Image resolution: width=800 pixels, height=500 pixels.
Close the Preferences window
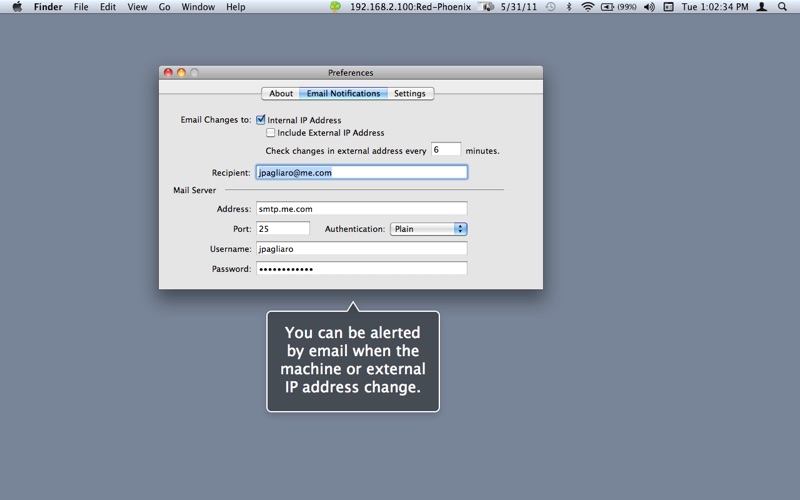click(168, 72)
